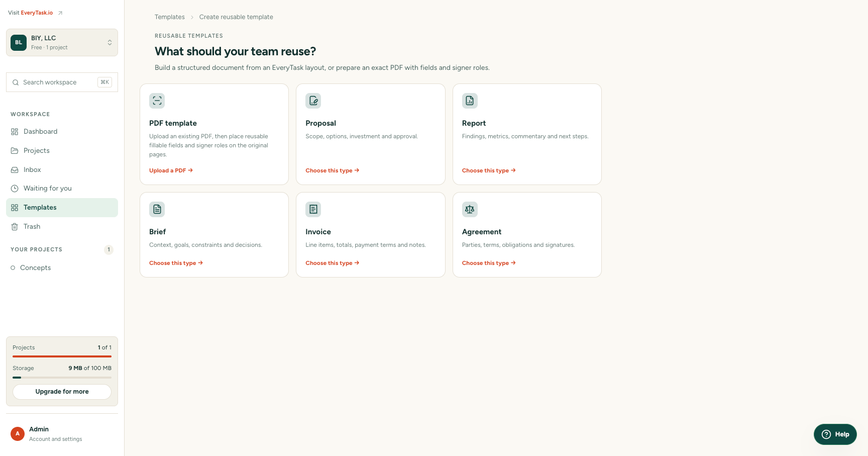Focus the Search workspace field
Screen dimensions: 868x456
(x=62, y=82)
